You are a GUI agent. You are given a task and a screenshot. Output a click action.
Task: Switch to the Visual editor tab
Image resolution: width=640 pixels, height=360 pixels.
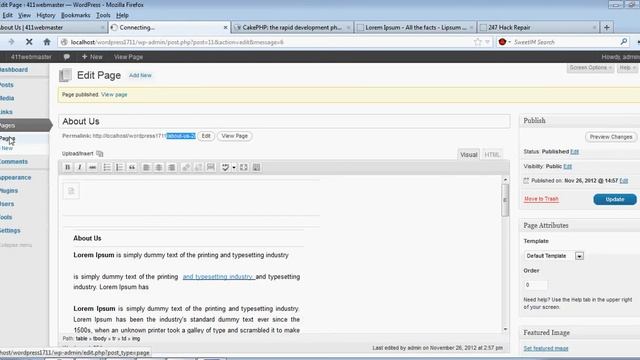(469, 155)
